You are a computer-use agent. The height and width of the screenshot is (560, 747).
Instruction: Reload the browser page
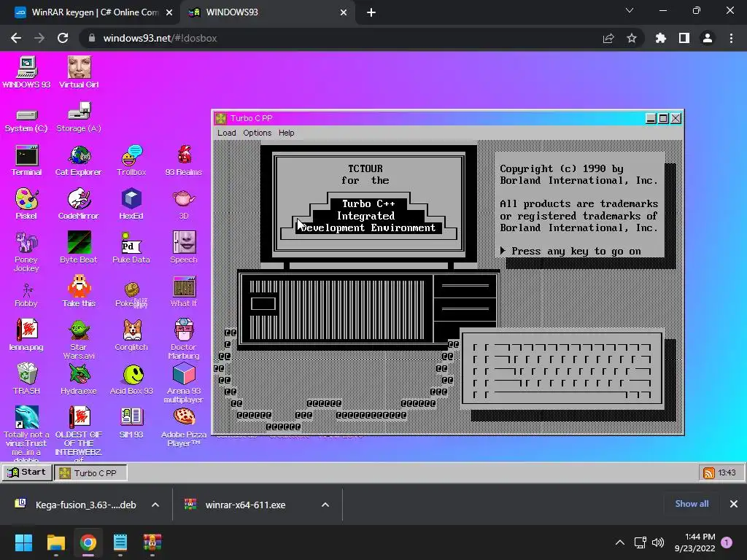63,38
